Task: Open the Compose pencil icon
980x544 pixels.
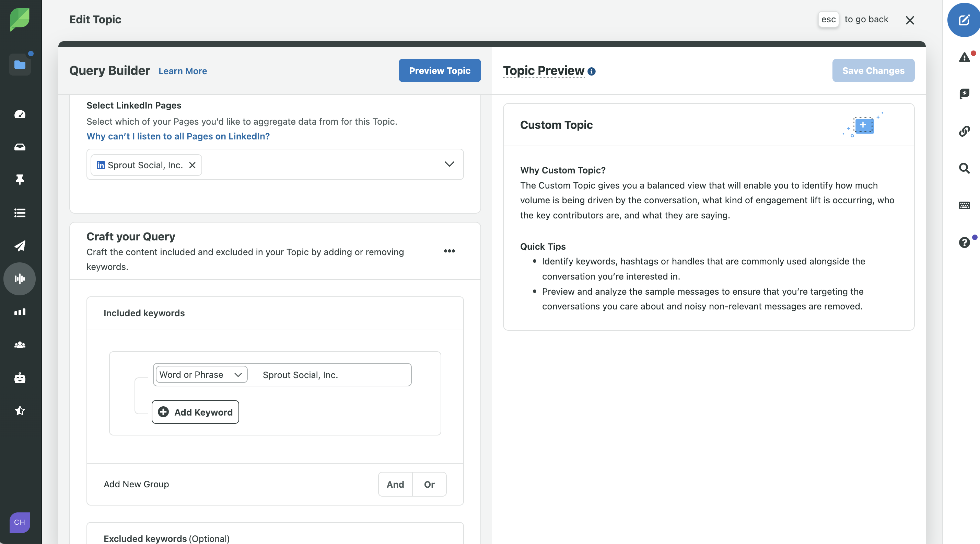Action: click(x=963, y=20)
